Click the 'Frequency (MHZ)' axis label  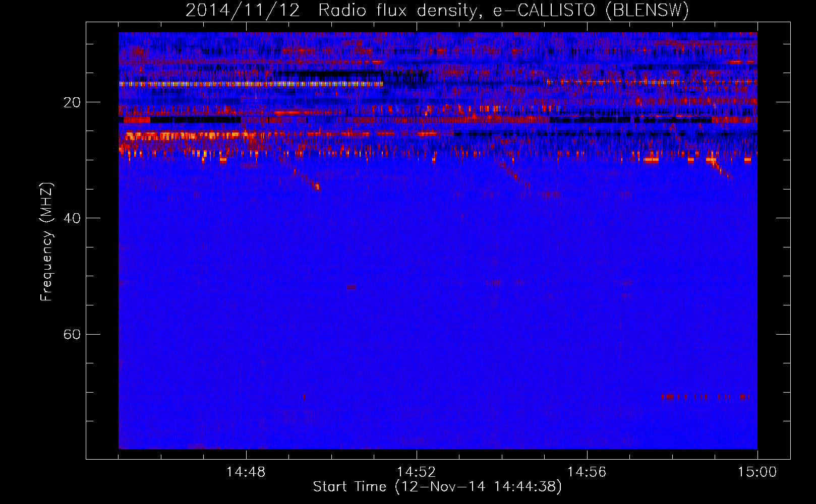(46, 242)
